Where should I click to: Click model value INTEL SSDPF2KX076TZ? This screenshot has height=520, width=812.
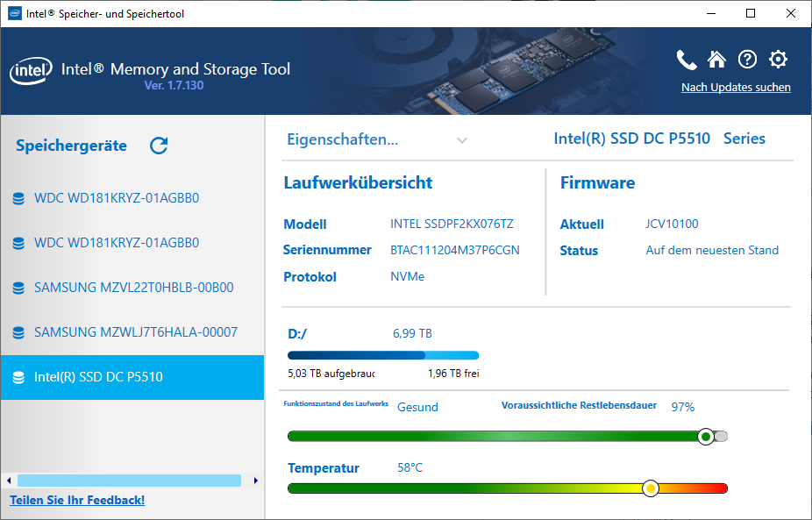pyautogui.click(x=452, y=224)
